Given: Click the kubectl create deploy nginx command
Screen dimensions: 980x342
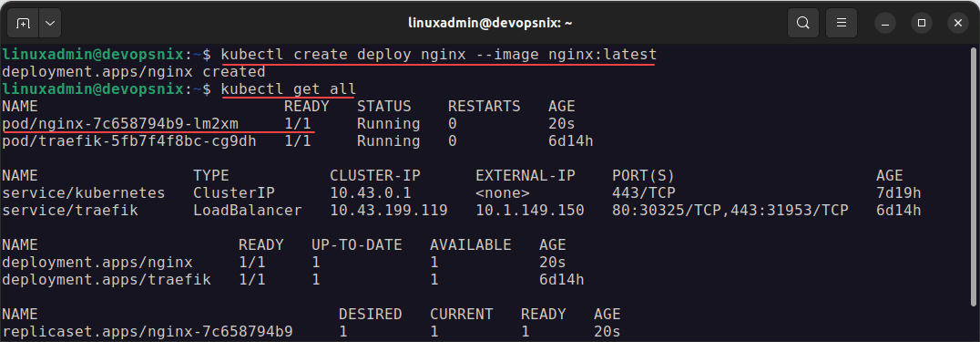Looking at the screenshot, I should [439, 55].
